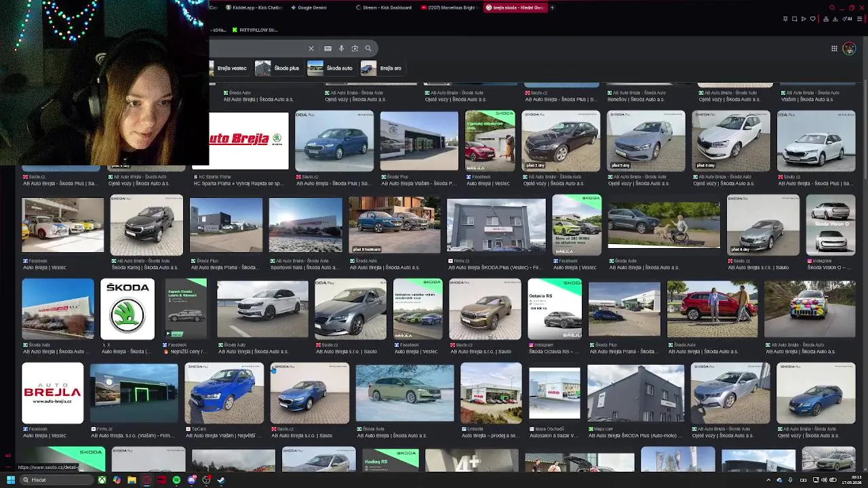Open the AUTO BREJLA www.auto-brejla.cz logo image
The width and height of the screenshot is (868, 488).
coord(52,393)
